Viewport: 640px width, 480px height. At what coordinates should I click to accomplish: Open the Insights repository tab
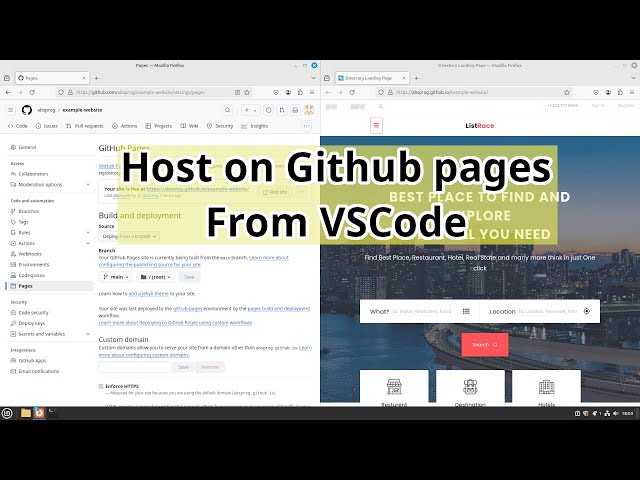[255, 126]
